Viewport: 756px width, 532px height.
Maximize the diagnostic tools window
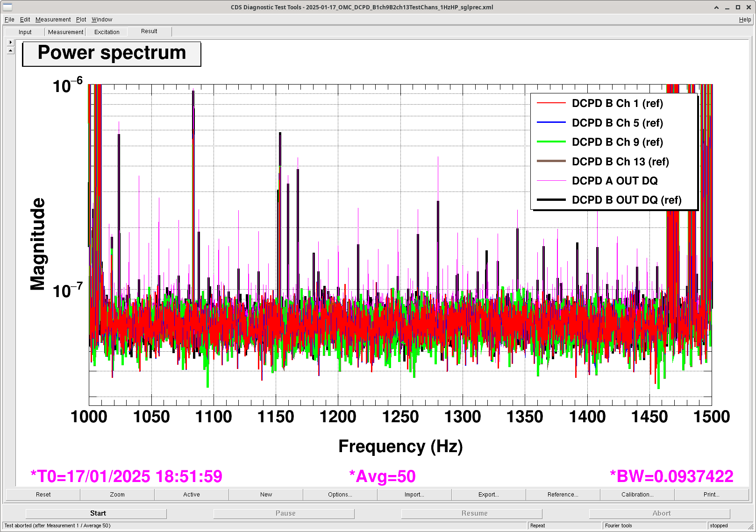click(x=738, y=7)
